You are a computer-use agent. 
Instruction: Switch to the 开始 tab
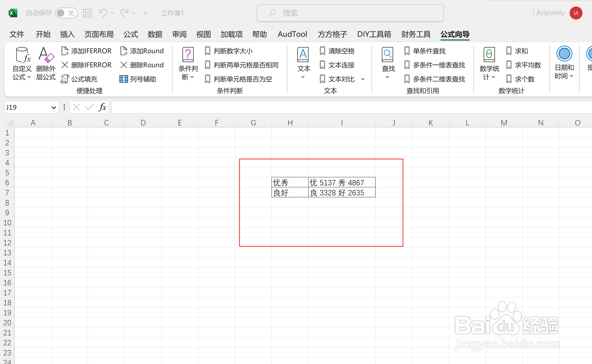[43, 34]
